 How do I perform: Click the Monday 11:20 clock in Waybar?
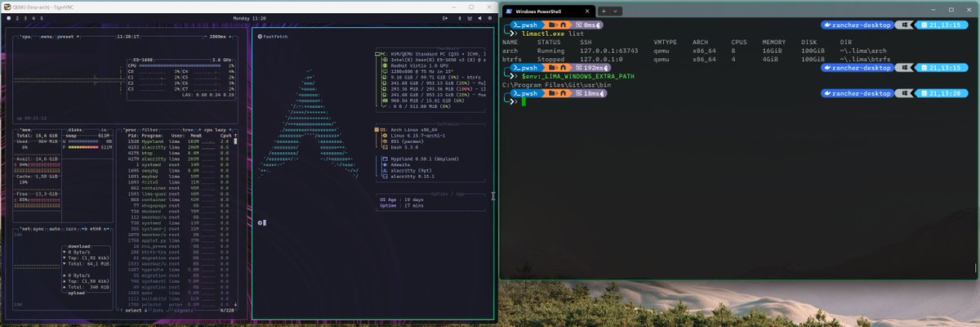pyautogui.click(x=249, y=18)
